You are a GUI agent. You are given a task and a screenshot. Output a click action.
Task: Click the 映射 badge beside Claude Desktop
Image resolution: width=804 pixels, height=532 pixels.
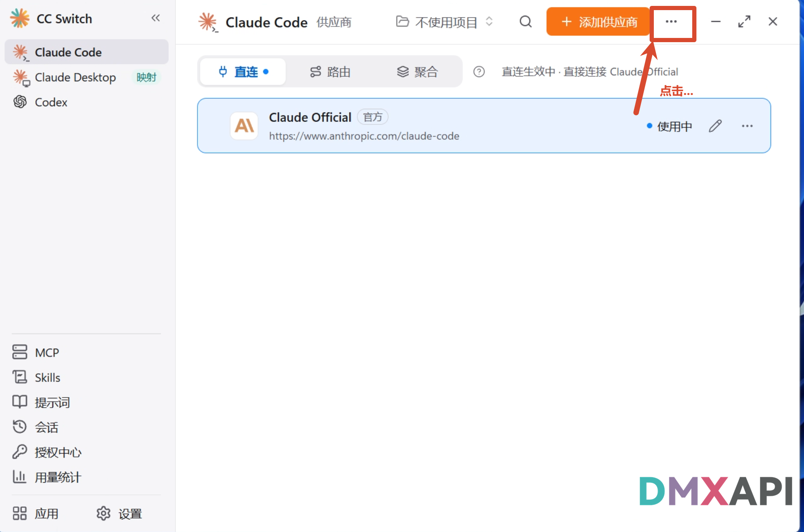pyautogui.click(x=146, y=77)
